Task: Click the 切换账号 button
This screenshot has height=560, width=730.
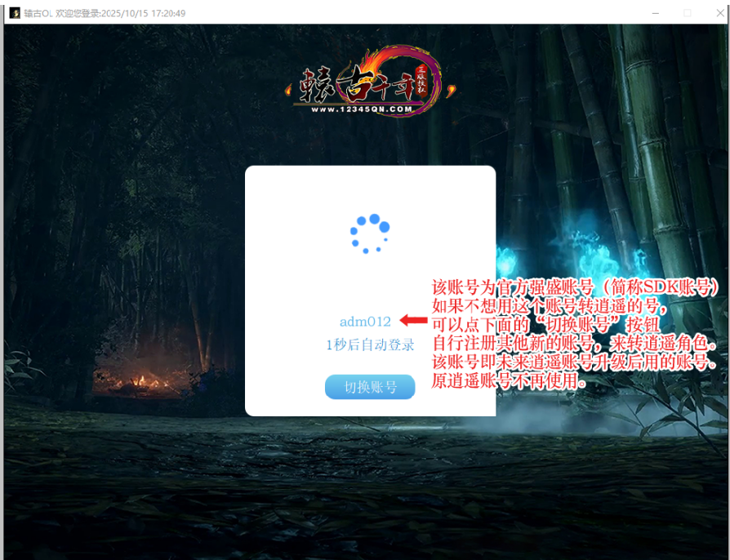Action: click(370, 387)
